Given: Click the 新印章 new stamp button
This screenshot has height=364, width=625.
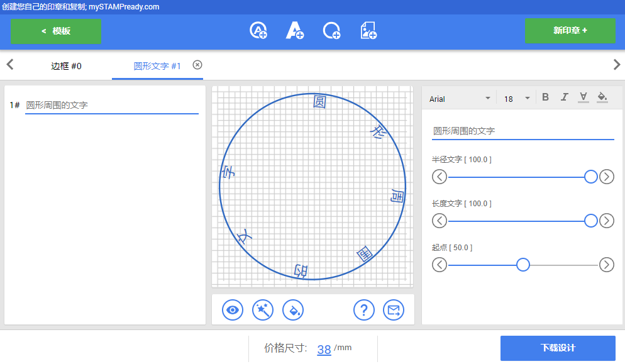Looking at the screenshot, I should pos(570,31).
